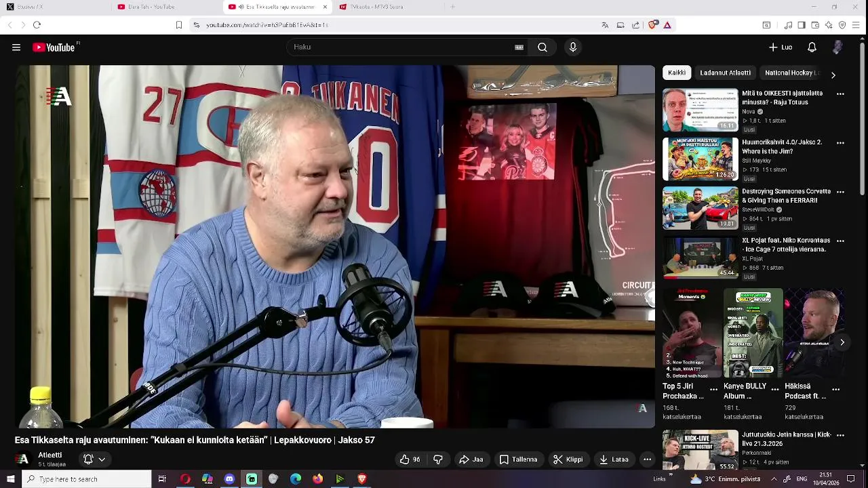The width and height of the screenshot is (868, 488).
Task: Click the search magnifier button
Action: pyautogui.click(x=542, y=47)
